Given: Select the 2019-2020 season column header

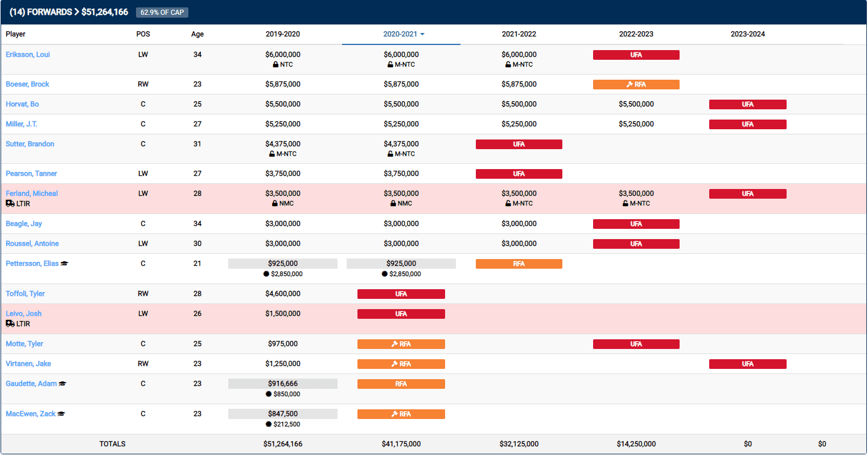Looking at the screenshot, I should (x=282, y=34).
